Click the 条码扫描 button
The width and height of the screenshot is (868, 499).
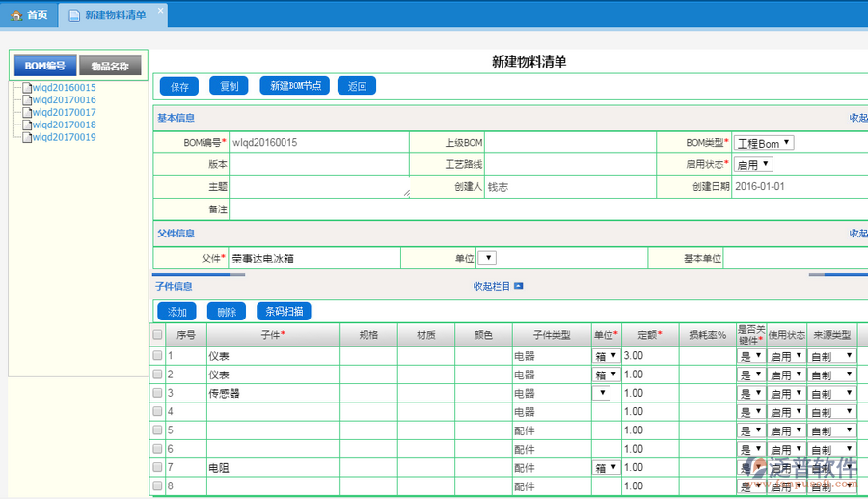[x=284, y=312]
